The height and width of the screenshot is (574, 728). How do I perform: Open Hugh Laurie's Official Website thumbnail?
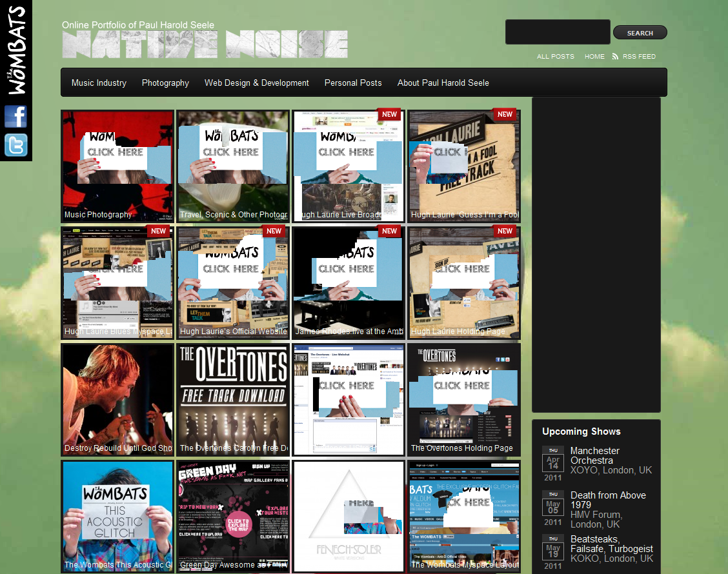233,283
